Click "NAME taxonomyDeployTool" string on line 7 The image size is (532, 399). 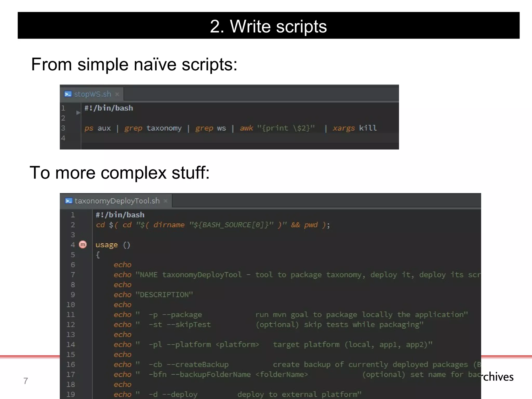pyautogui.click(x=191, y=275)
